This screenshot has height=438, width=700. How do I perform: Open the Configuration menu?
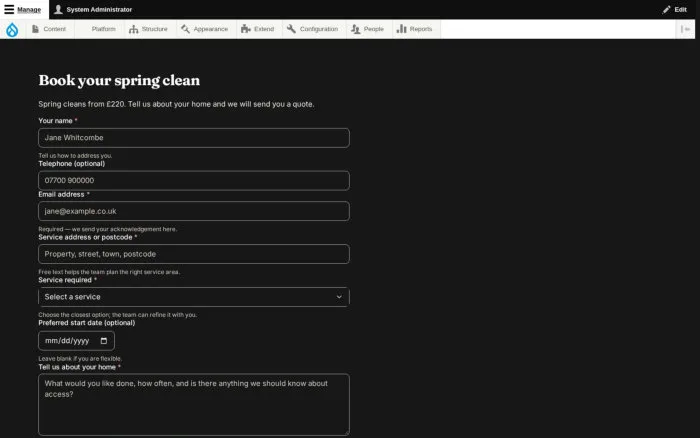[x=312, y=29]
